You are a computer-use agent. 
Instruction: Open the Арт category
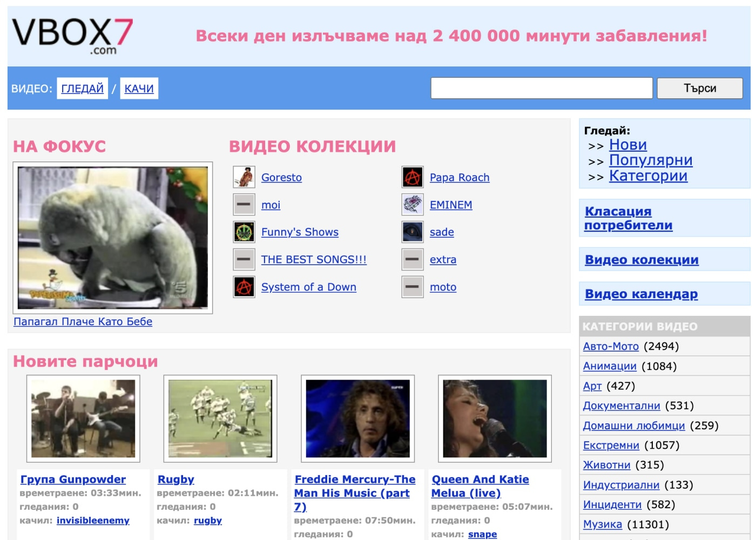[x=592, y=386]
